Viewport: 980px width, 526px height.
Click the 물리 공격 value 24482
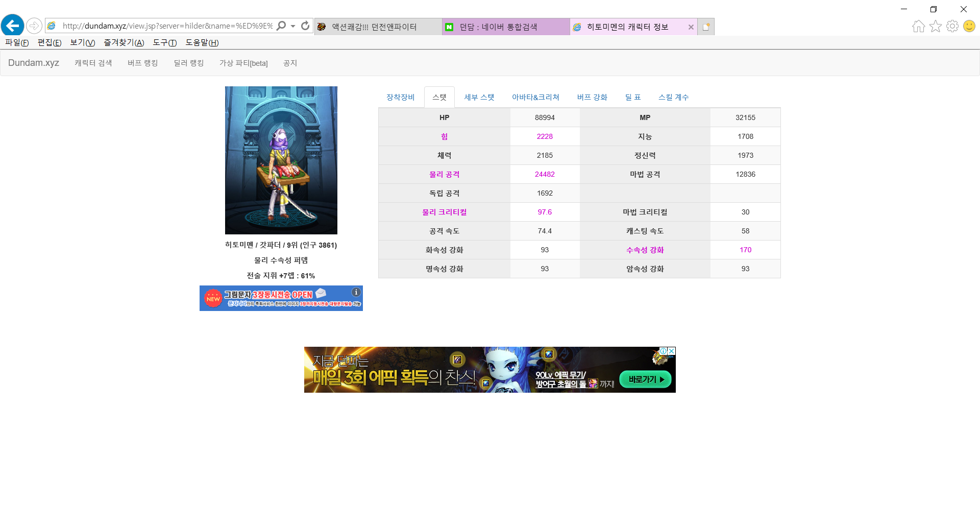pos(545,174)
